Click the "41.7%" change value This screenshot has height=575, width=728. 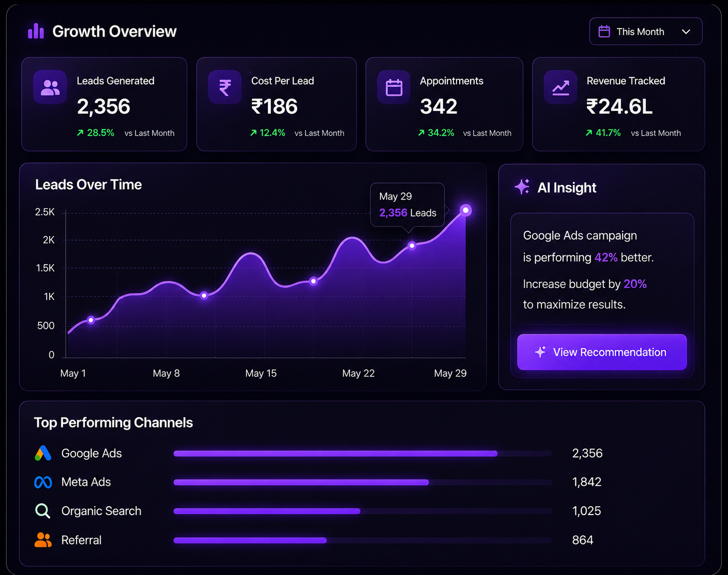coord(608,133)
